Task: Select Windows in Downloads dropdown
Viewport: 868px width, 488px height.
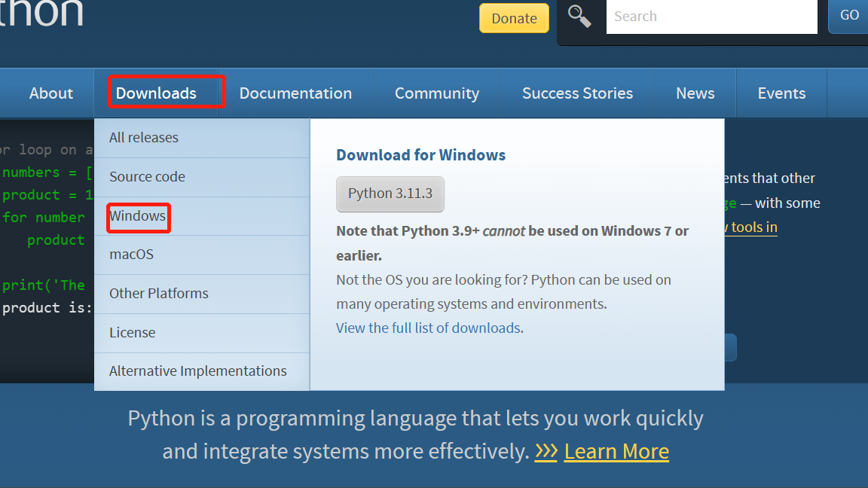Action: (x=202, y=216)
